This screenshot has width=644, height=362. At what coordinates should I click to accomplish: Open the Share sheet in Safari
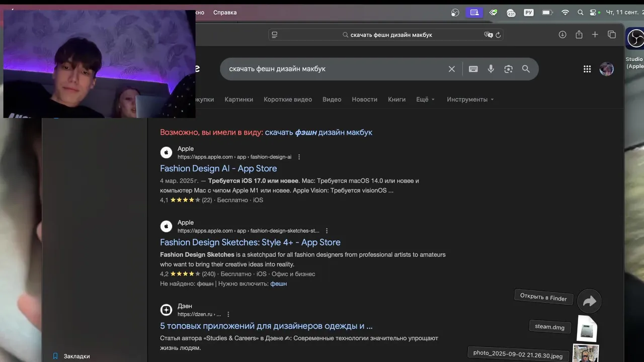[x=579, y=34]
